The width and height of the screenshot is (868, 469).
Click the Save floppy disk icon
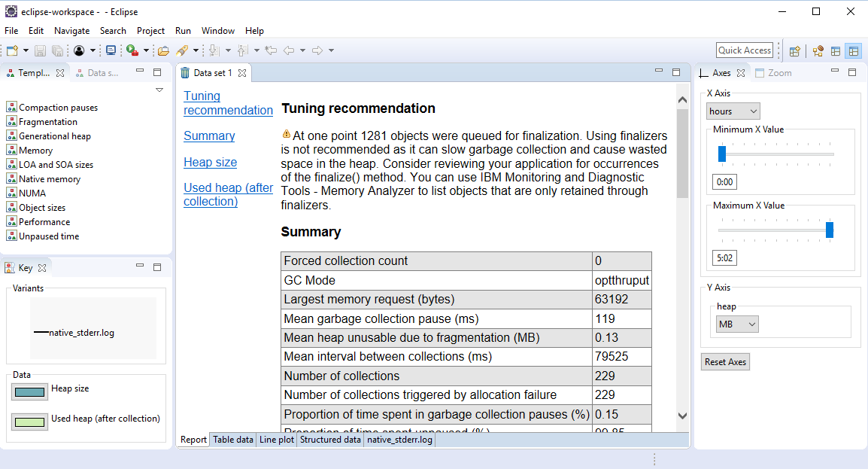[x=40, y=51]
